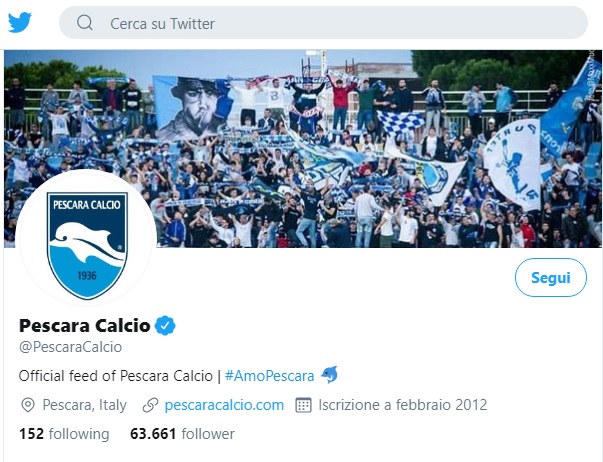
Task: Click the @PescaraCalcio handle text
Action: pos(70,347)
